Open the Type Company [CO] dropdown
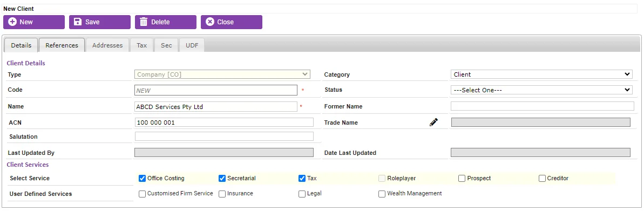 point(222,74)
